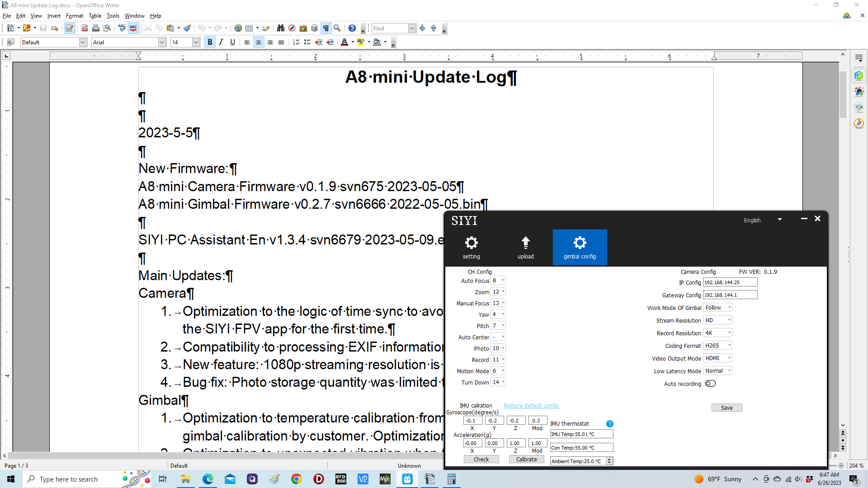Click Restore default config link
Viewport: 868px width, 488px height.
[531, 406]
